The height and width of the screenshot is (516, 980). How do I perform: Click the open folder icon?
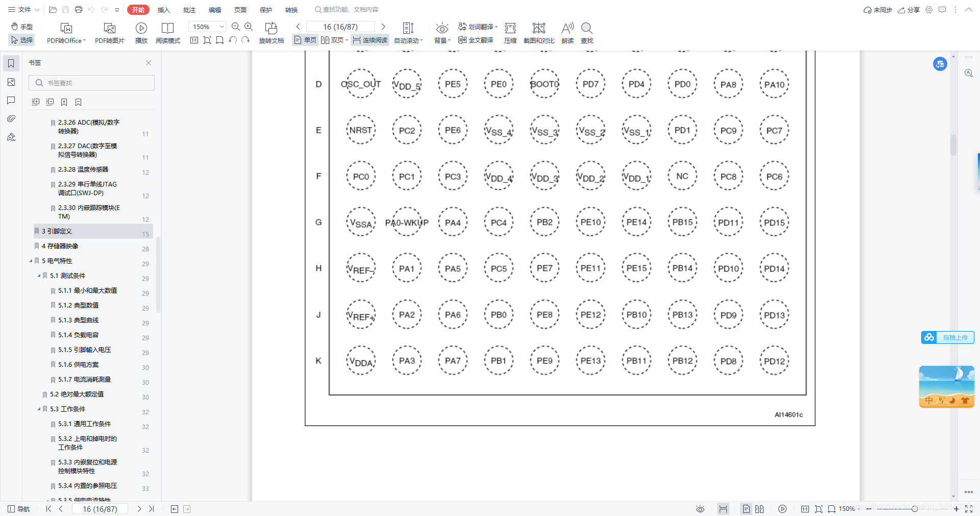coord(53,10)
